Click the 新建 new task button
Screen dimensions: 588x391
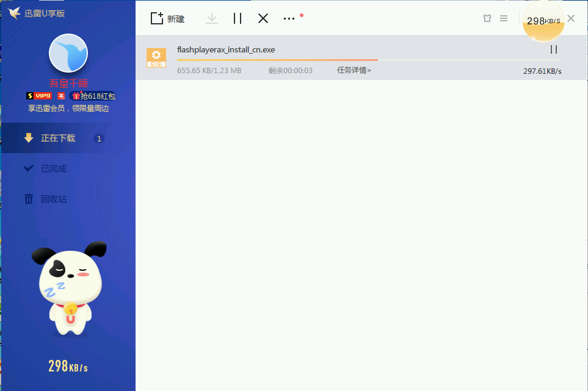click(x=167, y=18)
